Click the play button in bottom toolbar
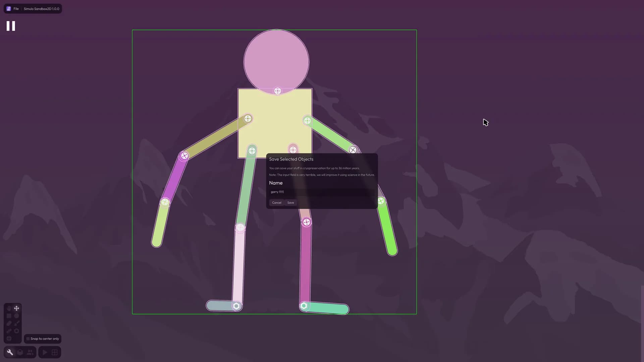Screen dimensions: 644x362 45,352
